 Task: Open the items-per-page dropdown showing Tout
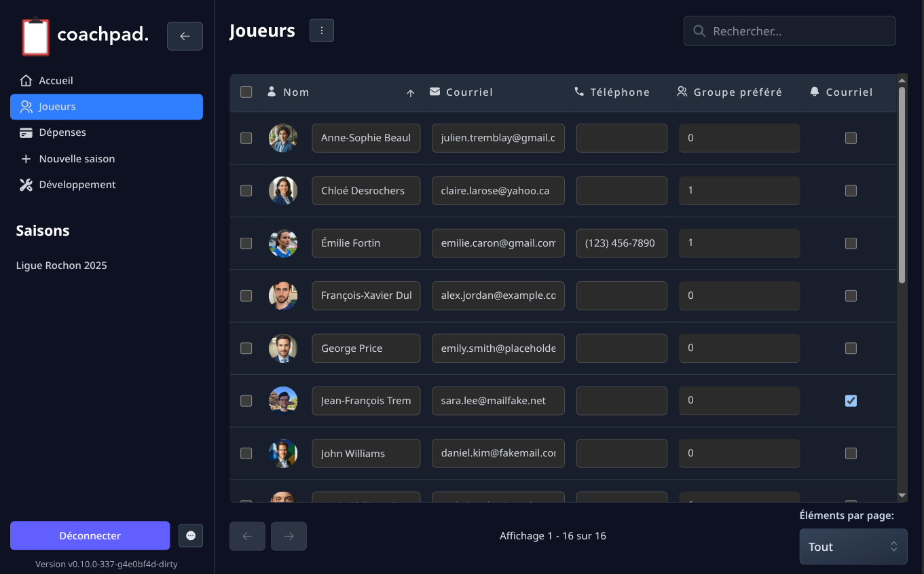pos(853,546)
